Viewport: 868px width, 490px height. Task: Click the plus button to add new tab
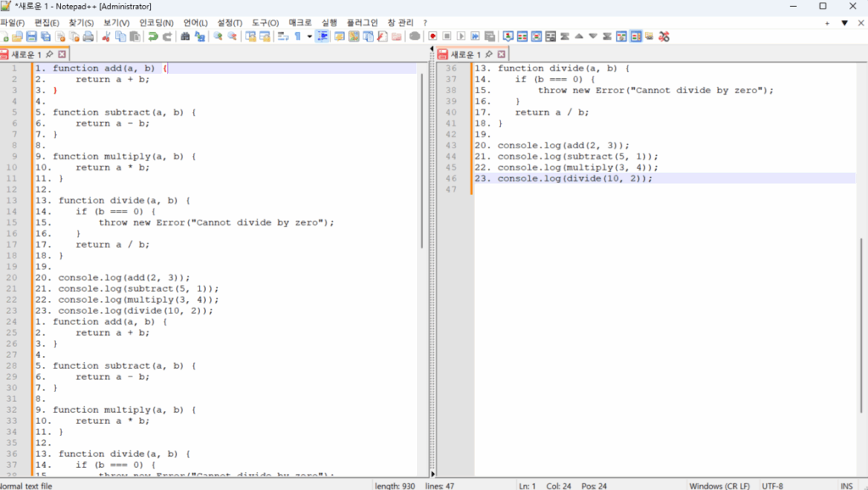click(827, 23)
